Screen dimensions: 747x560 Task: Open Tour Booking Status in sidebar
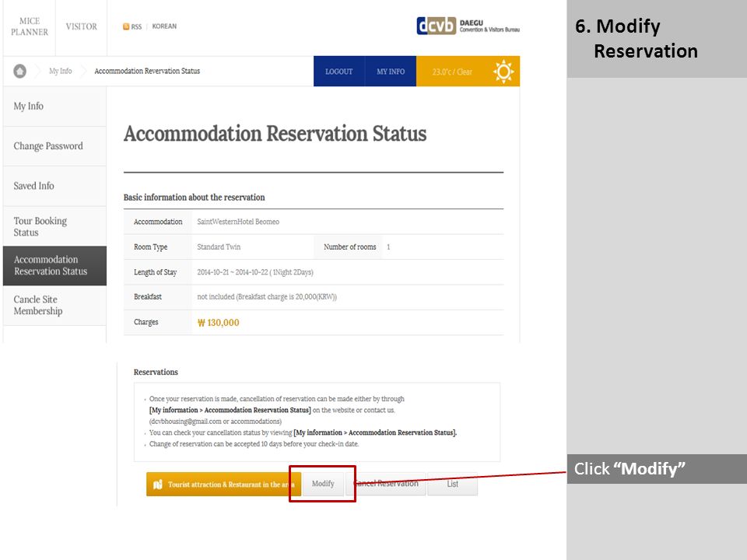(54, 226)
